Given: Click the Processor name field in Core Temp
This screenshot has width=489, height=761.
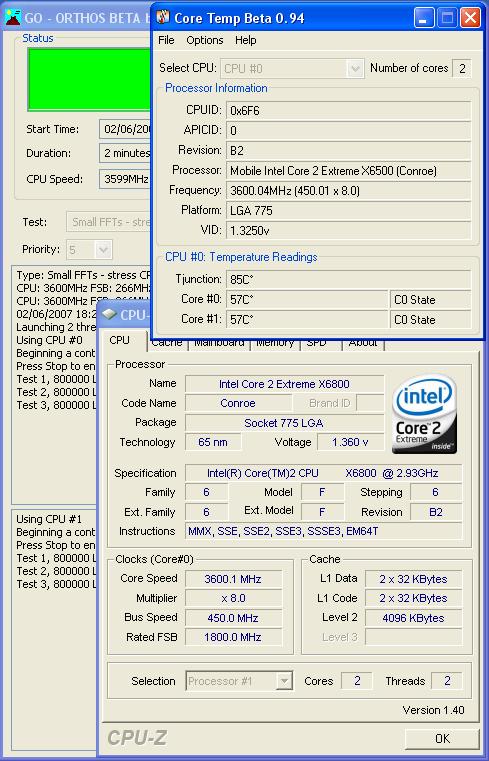Looking at the screenshot, I should click(348, 170).
